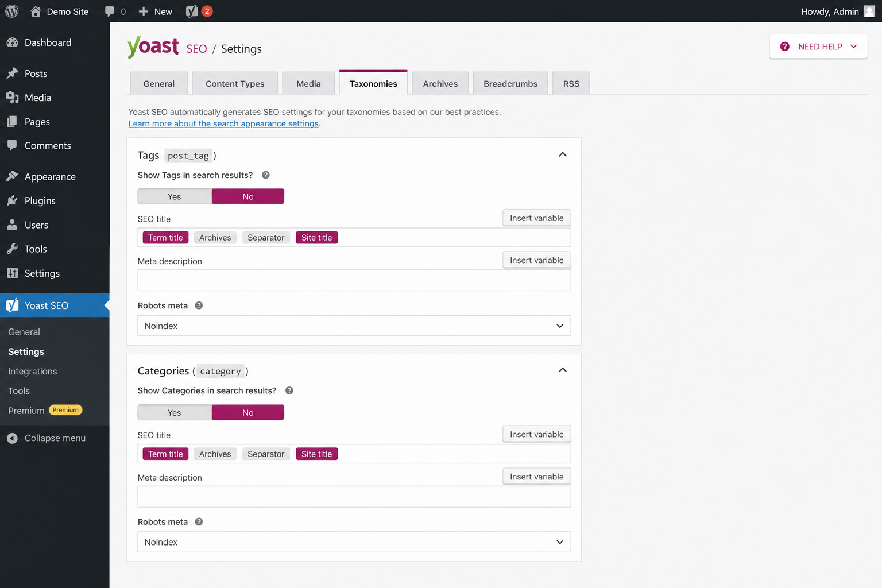Click the Pages sidebar icon

pyautogui.click(x=12, y=122)
